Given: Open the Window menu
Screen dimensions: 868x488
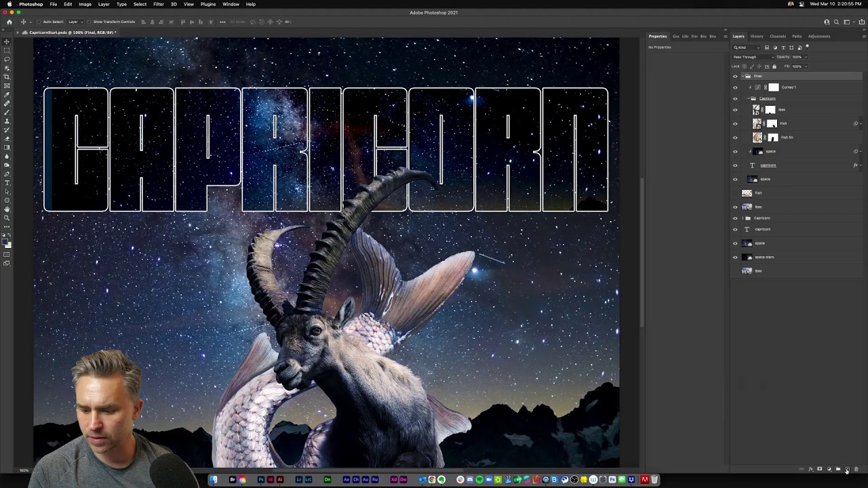Looking at the screenshot, I should [x=231, y=4].
